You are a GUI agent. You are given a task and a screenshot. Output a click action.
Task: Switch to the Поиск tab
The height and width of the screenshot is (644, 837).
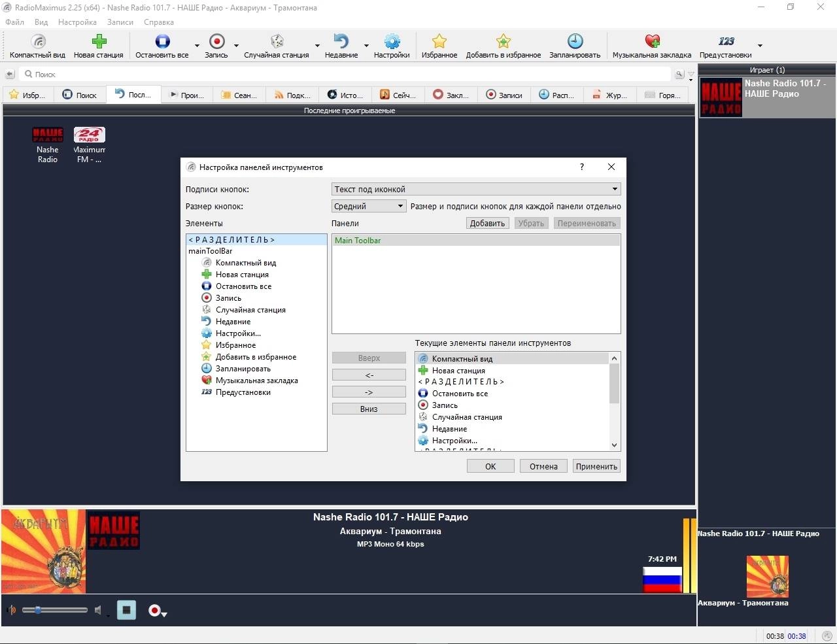(x=80, y=95)
